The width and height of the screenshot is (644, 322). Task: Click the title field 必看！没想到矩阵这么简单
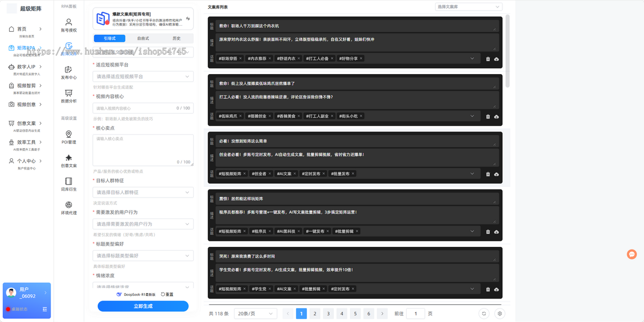pos(357,141)
